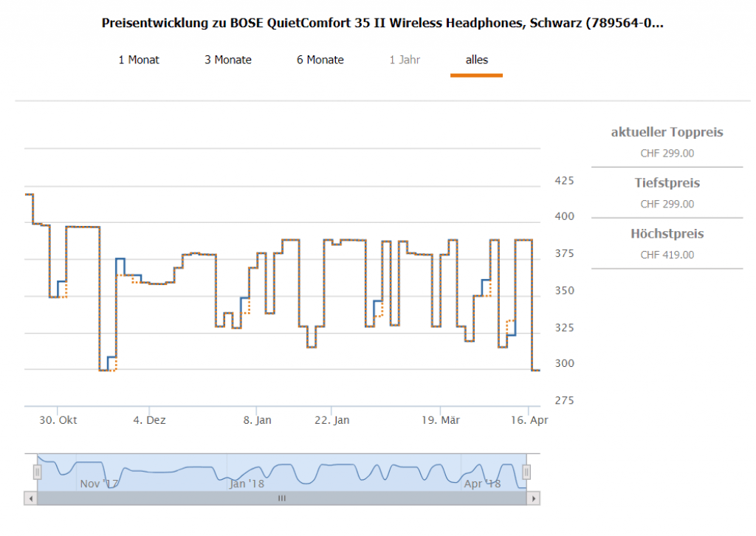Image resolution: width=756 pixels, height=536 pixels.
Task: Click the Tiefstpreis heading
Action: [667, 183]
